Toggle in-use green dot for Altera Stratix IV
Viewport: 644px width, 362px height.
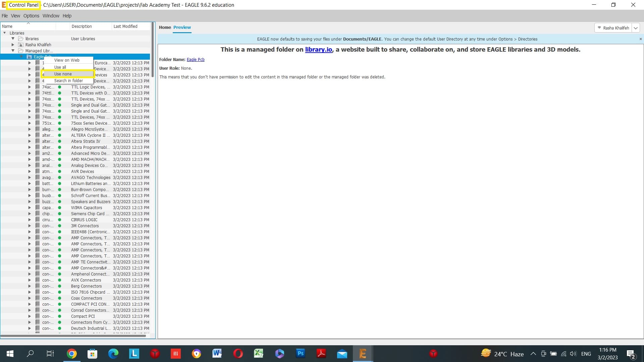[60, 141]
